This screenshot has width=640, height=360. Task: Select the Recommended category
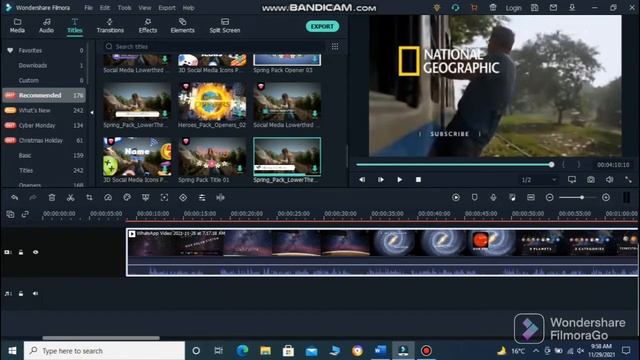click(44, 96)
